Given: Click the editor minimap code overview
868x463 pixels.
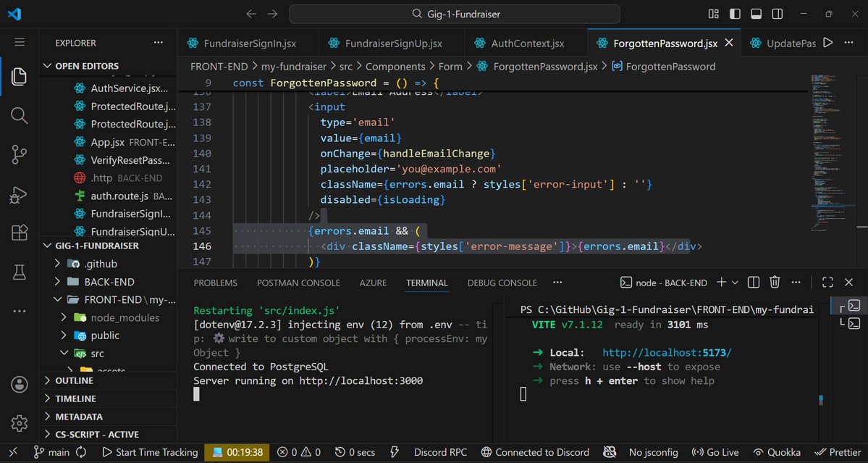Looking at the screenshot, I should (x=834, y=152).
